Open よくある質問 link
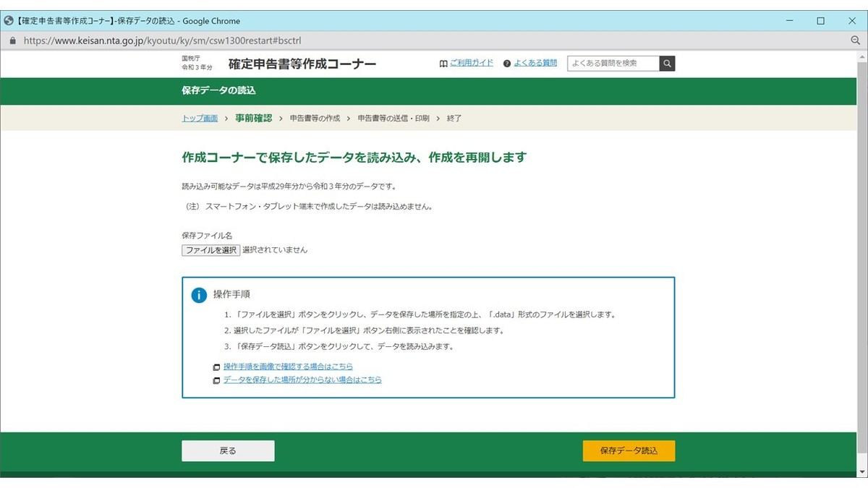868x488 pixels. pyautogui.click(x=535, y=63)
